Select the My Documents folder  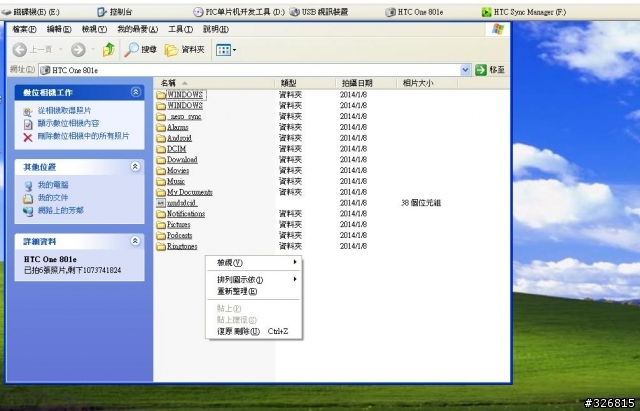(x=190, y=192)
